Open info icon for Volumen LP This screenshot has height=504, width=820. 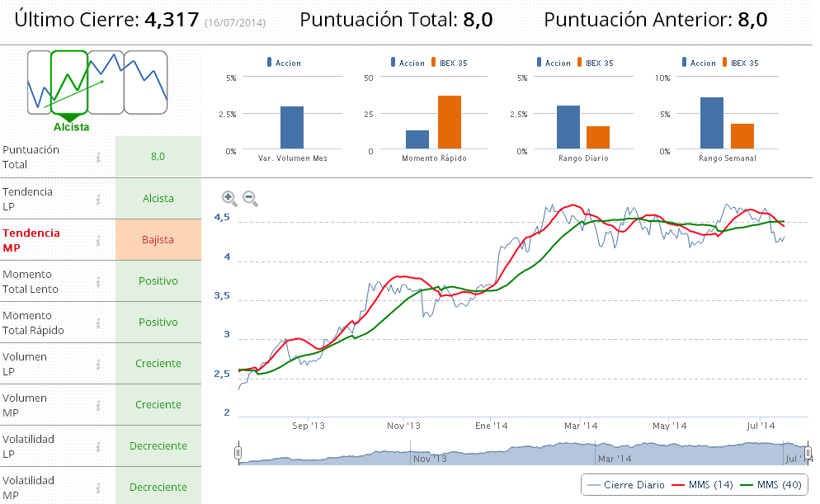tap(98, 365)
